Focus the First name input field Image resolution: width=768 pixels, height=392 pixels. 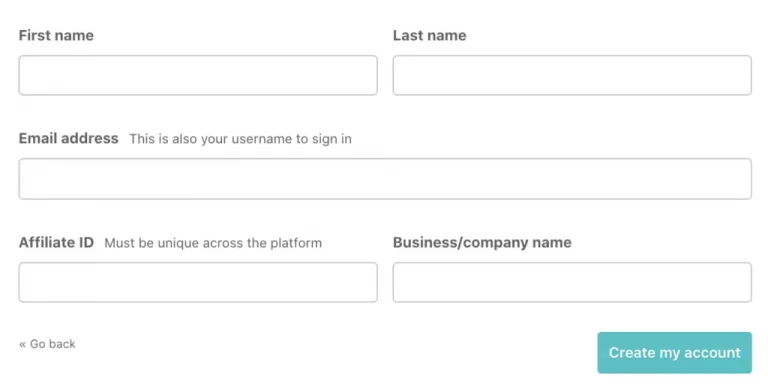pos(198,75)
